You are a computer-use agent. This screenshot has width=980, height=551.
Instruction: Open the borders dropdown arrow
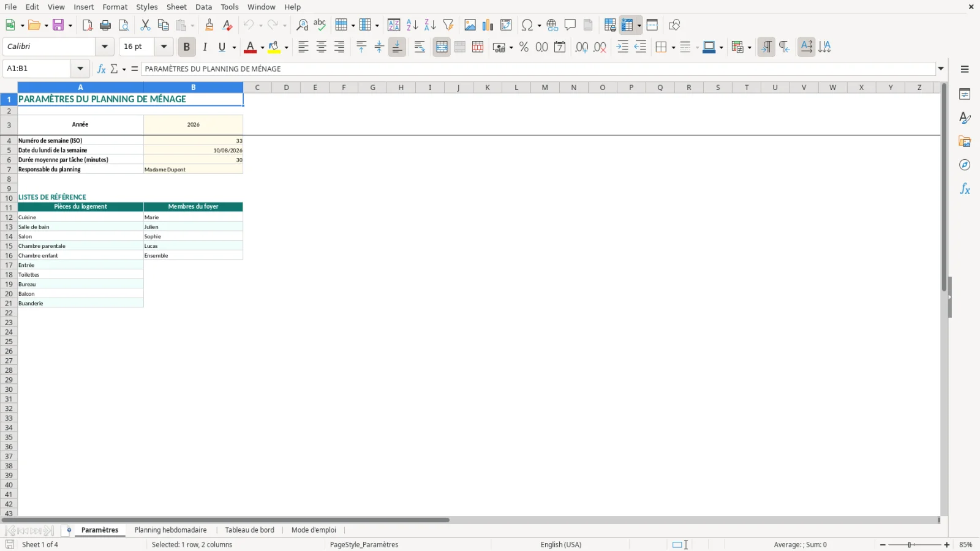click(x=673, y=47)
